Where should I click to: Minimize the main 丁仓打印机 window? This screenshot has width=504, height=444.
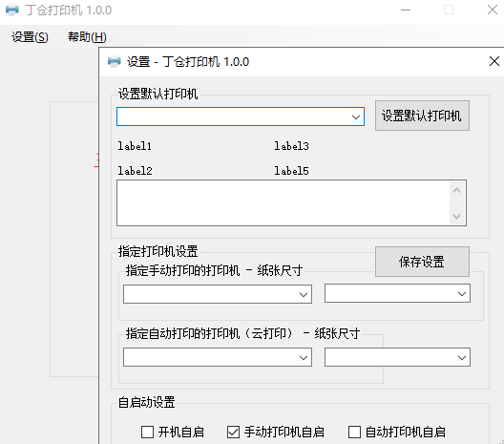click(x=406, y=10)
